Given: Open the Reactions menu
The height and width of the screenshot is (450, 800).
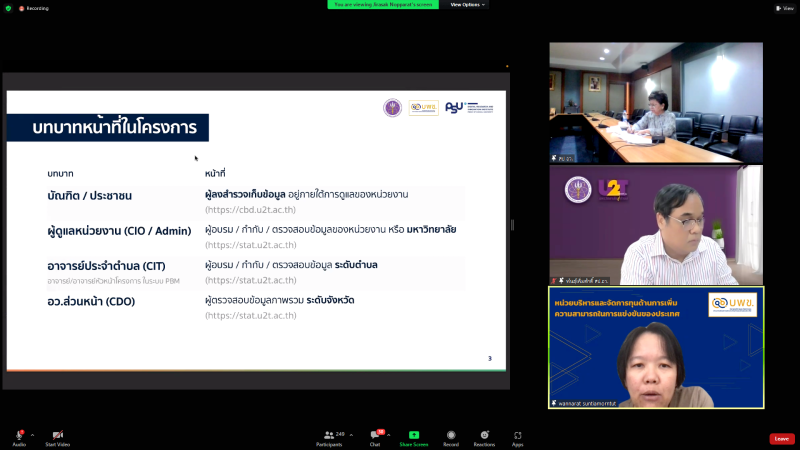Looking at the screenshot, I should 484,435.
